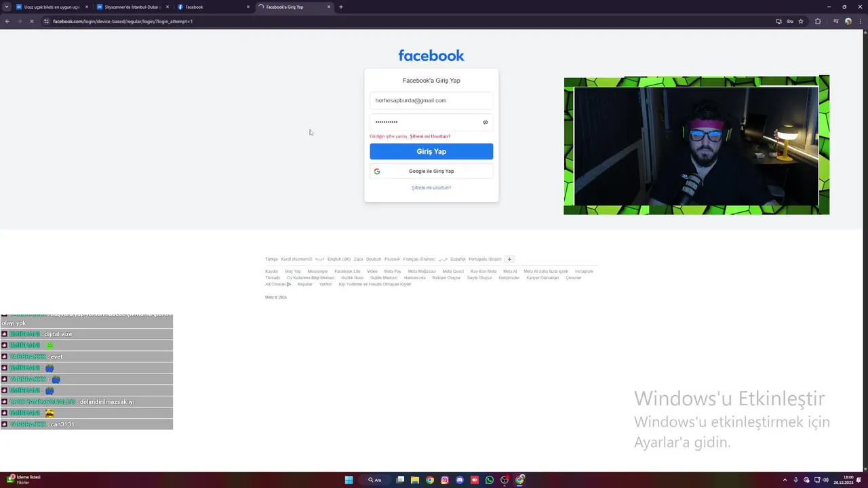Switch to the Skyscanner İstanbul-Dubai tab
The image size is (868, 488).
click(x=132, y=7)
